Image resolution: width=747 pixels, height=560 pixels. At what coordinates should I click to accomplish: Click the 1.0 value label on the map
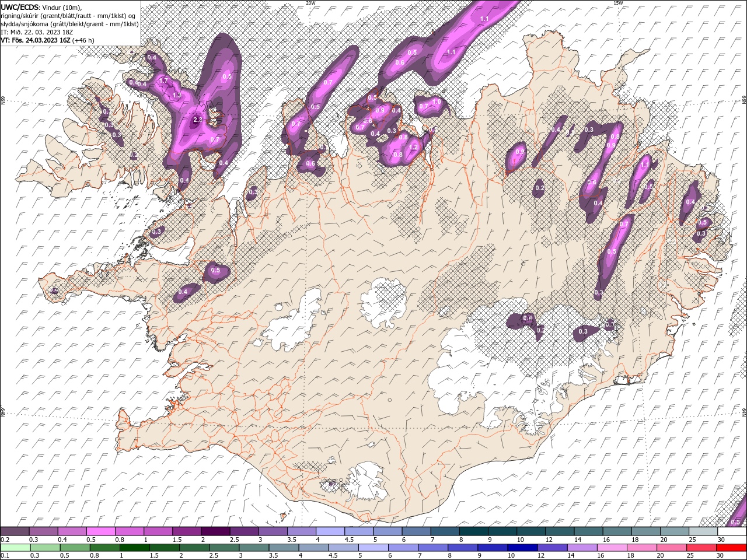pyautogui.click(x=436, y=102)
